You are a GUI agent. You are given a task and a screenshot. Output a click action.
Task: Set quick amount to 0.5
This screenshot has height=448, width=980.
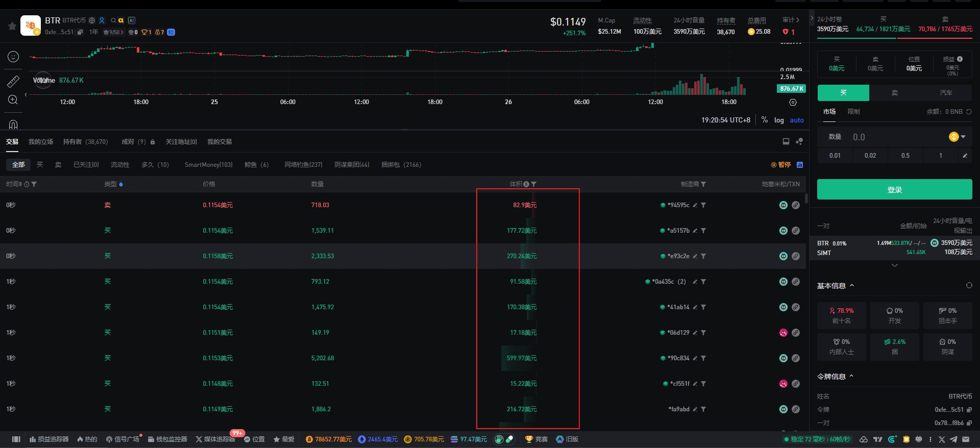coord(905,156)
